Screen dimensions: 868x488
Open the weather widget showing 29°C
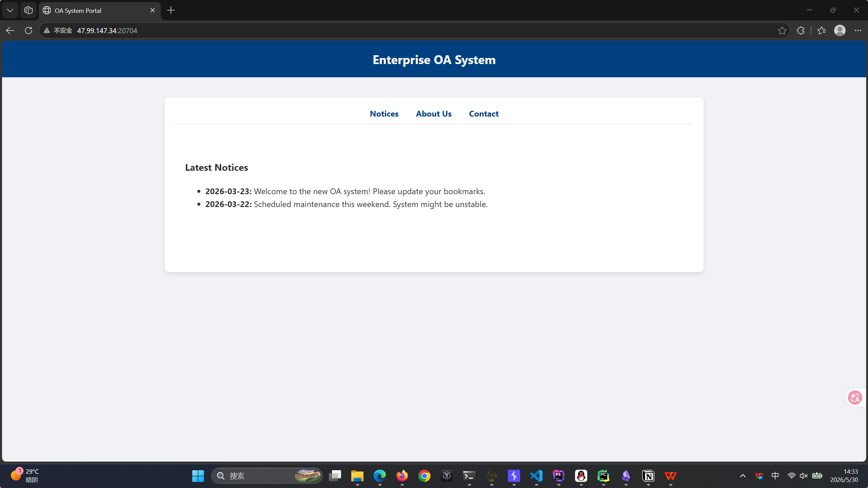tap(24, 476)
